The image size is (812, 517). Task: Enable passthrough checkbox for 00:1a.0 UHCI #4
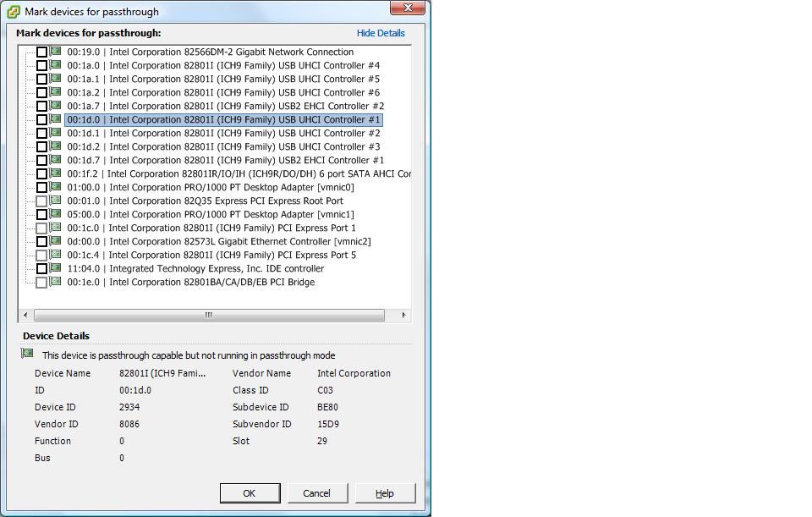click(x=42, y=65)
